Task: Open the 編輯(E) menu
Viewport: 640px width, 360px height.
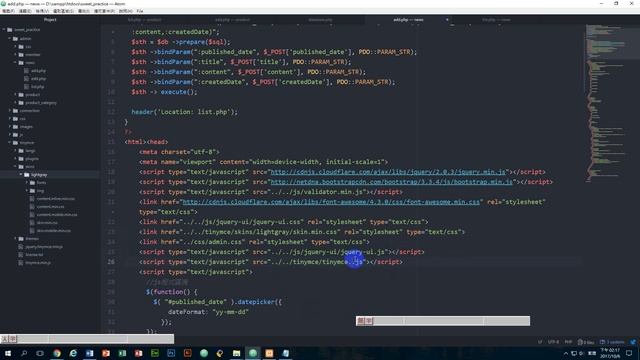Action: pos(25,11)
